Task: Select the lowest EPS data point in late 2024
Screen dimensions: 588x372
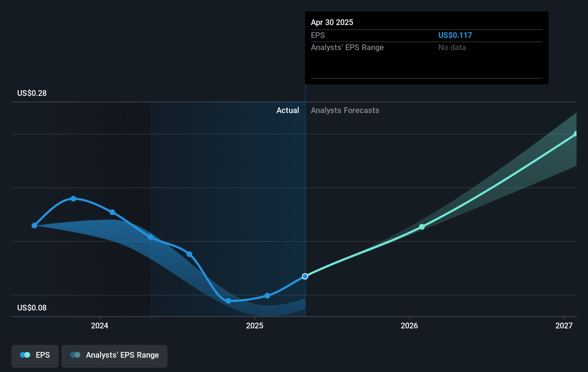Action: coord(228,301)
